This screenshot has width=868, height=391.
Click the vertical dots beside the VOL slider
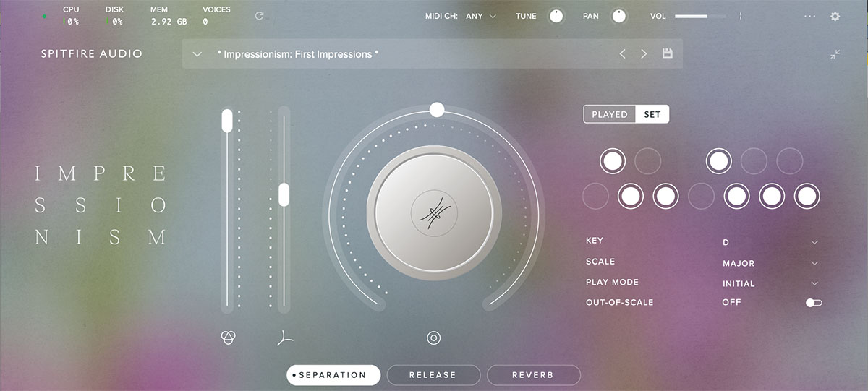tap(741, 16)
